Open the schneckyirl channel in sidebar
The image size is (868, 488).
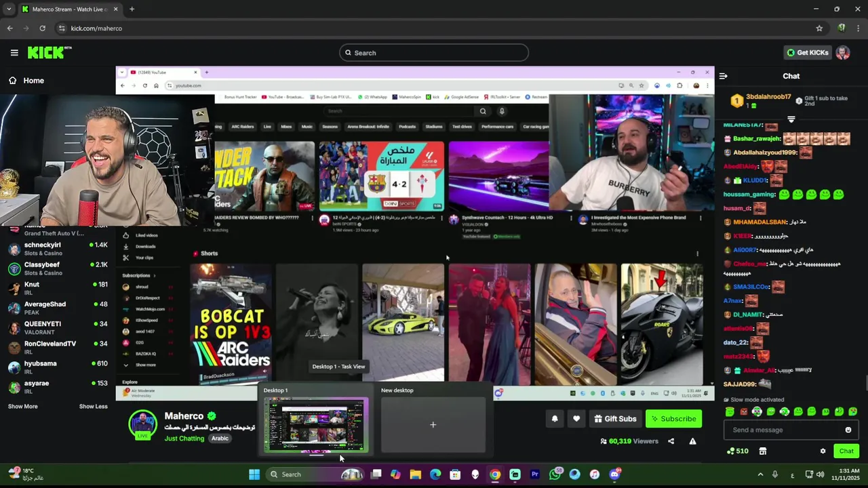point(58,249)
